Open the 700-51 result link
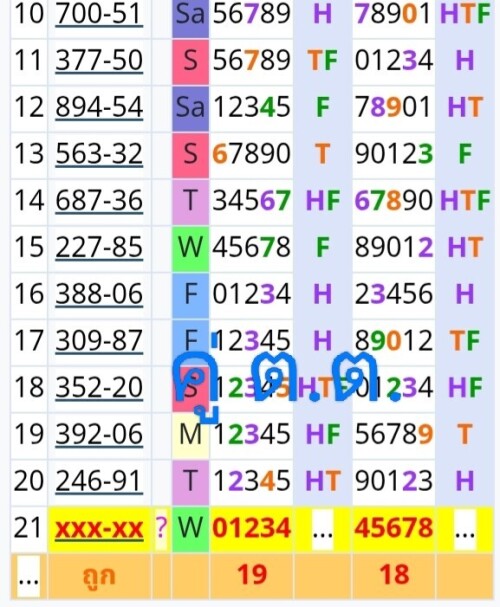 (99, 14)
